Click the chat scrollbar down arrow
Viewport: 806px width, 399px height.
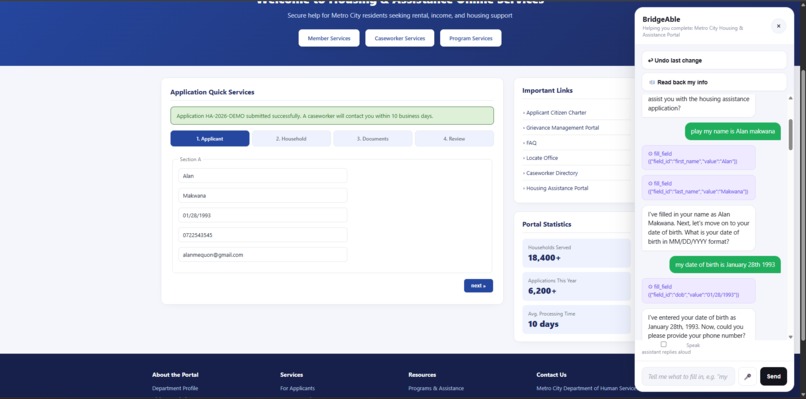click(790, 337)
